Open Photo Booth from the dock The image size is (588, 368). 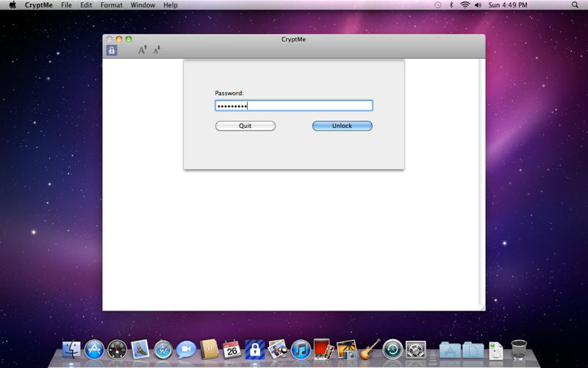pos(323,350)
